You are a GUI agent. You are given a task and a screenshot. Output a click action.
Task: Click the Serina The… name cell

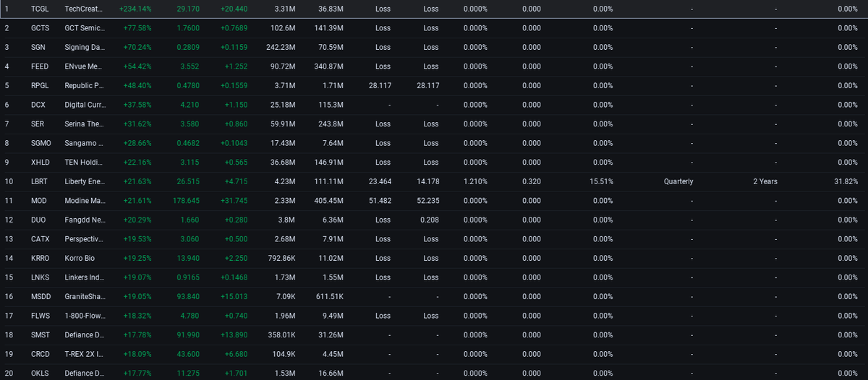[x=84, y=124]
